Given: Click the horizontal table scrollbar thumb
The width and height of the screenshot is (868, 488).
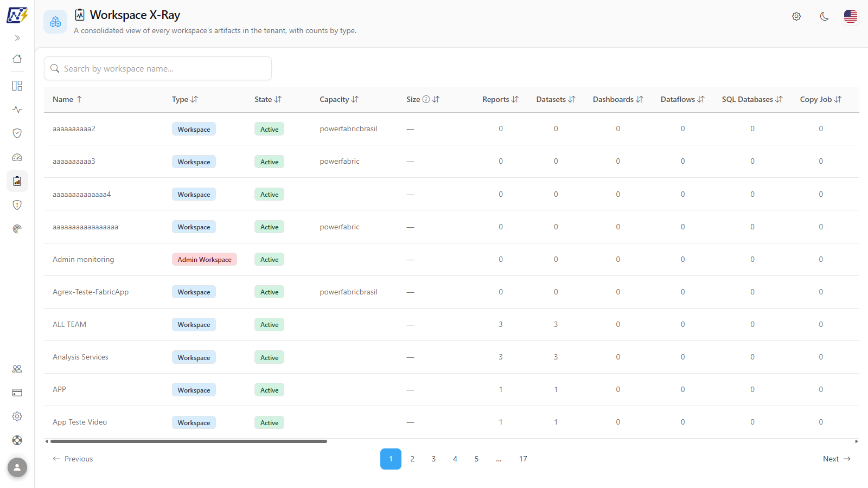Looking at the screenshot, I should 189,441.
